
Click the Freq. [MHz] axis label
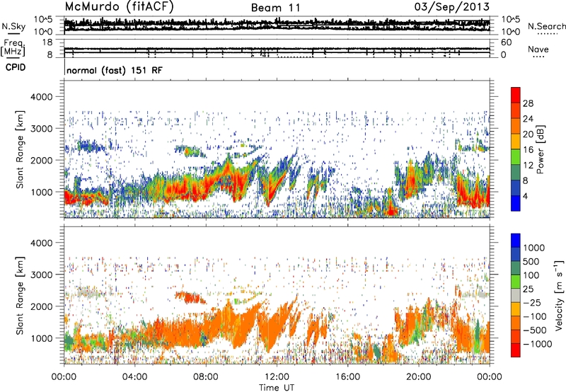coord(13,47)
